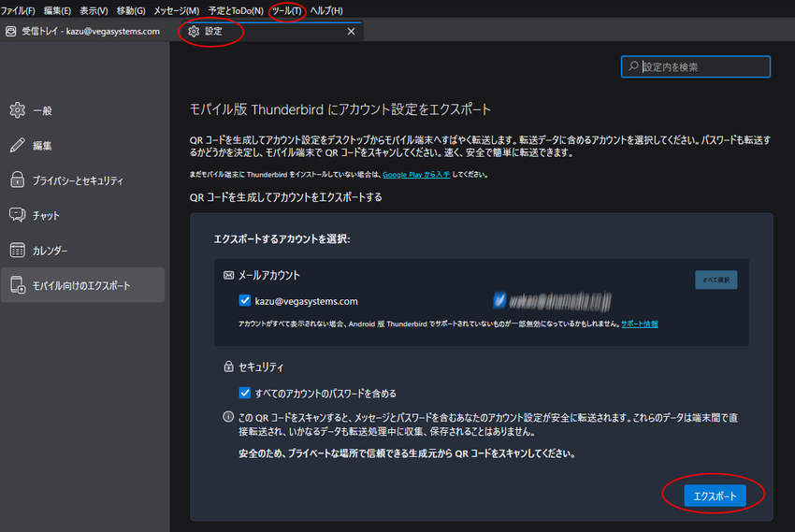Image resolution: width=795 pixels, height=532 pixels.
Task: Open the ツール(T) menu
Action: coord(286,10)
